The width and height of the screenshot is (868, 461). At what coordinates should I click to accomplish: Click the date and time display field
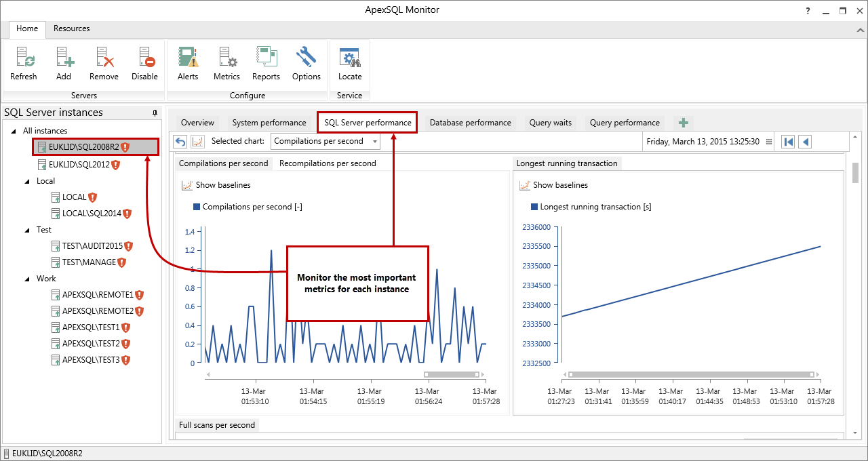point(705,142)
